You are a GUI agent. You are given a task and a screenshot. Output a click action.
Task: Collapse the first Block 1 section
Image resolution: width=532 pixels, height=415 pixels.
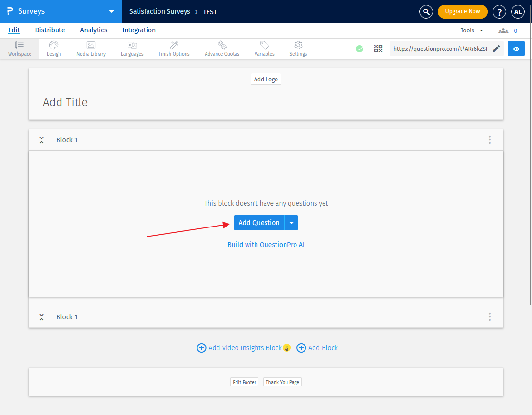(42, 140)
